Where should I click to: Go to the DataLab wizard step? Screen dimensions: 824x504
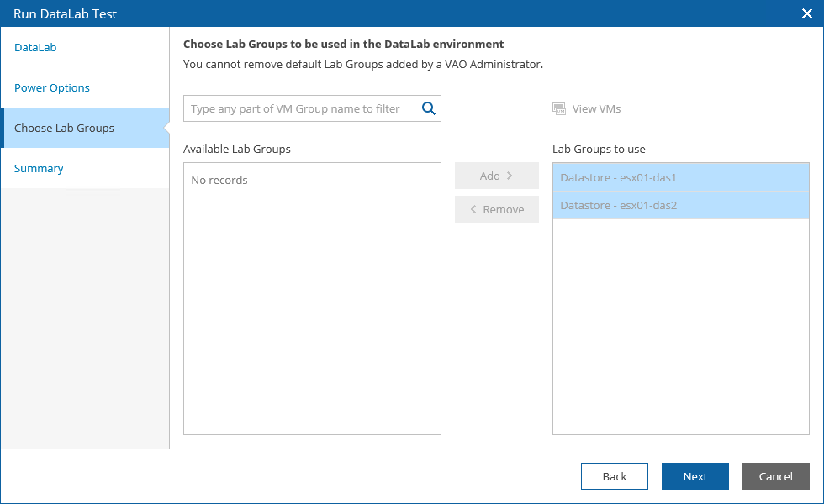[35, 47]
